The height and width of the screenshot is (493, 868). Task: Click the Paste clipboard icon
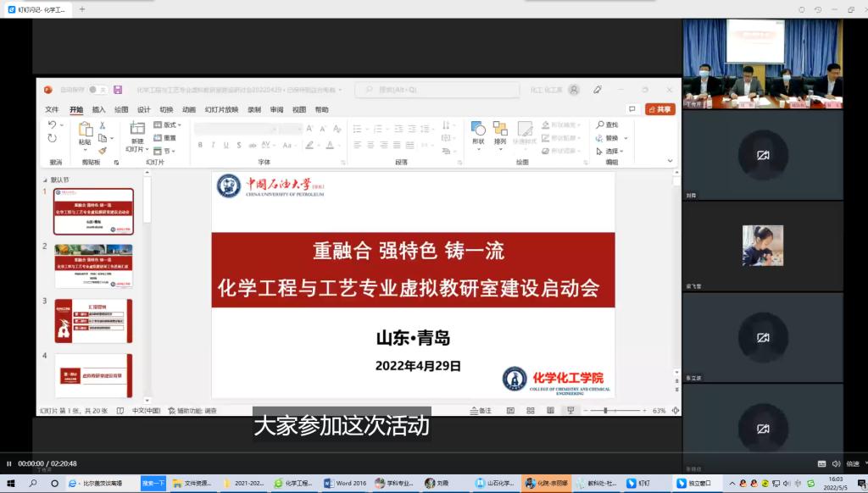[x=85, y=130]
